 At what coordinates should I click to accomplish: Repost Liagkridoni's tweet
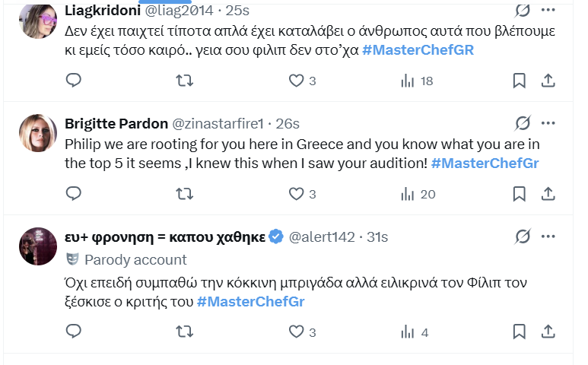tap(184, 81)
